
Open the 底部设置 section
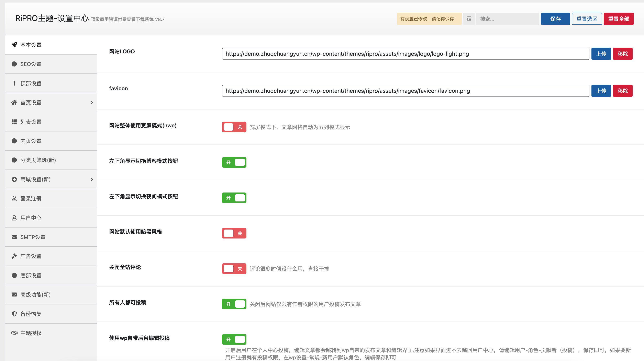coord(51,275)
